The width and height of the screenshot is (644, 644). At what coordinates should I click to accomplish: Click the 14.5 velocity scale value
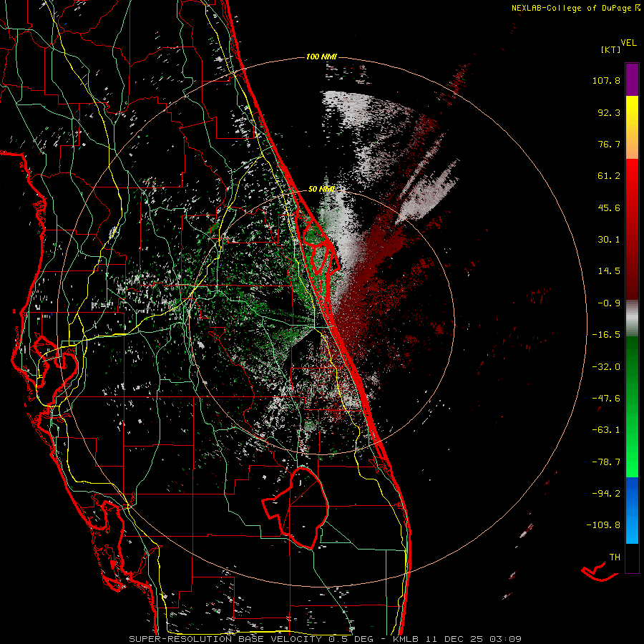coord(609,271)
